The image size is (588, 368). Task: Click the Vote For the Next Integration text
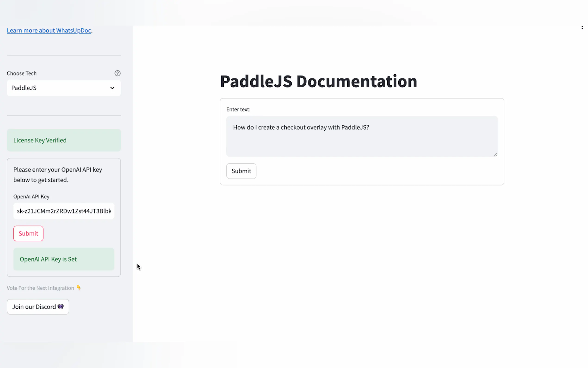[40, 288]
